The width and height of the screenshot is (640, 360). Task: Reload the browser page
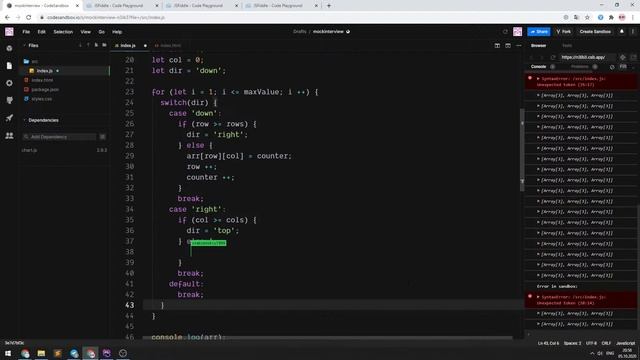click(x=29, y=18)
